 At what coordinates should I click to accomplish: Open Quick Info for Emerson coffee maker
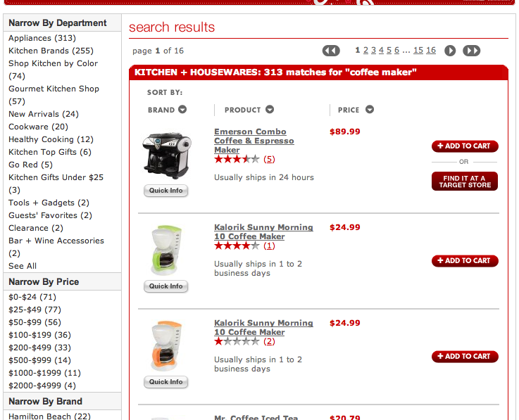[165, 191]
